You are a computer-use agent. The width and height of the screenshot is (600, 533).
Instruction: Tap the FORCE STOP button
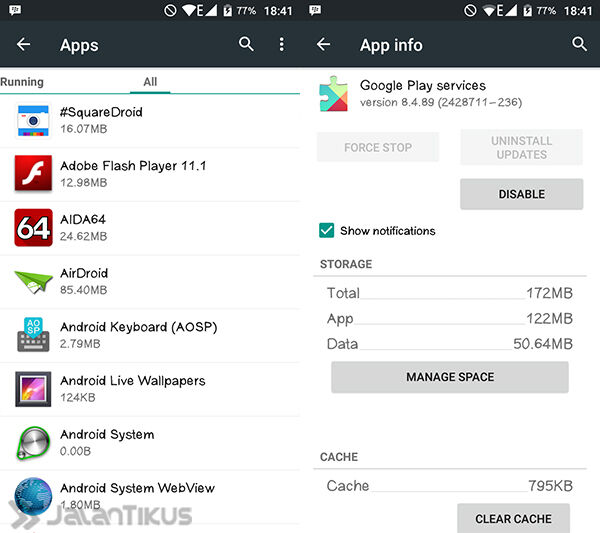click(378, 147)
